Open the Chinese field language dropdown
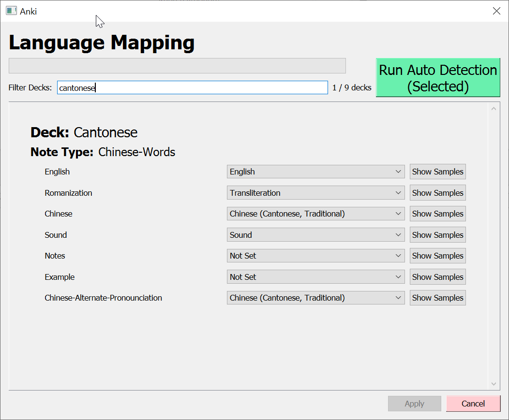Image resolution: width=509 pixels, height=420 pixels. pyautogui.click(x=315, y=214)
